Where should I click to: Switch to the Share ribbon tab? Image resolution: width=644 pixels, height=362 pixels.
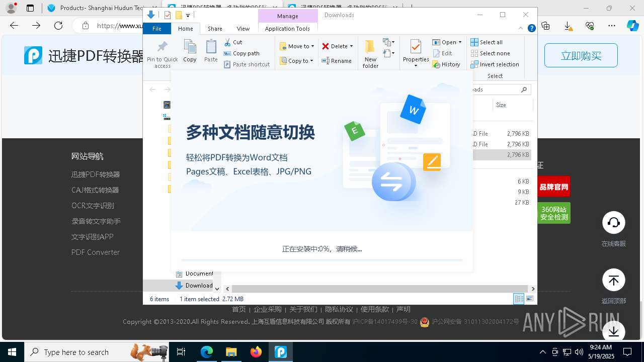point(215,29)
